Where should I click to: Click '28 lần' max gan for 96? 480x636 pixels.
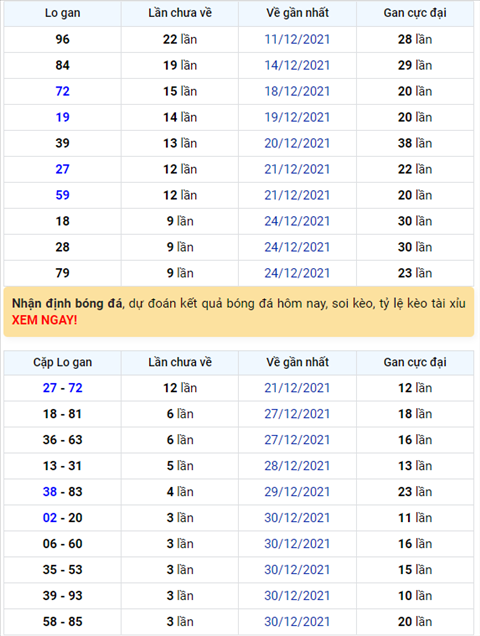pos(415,39)
